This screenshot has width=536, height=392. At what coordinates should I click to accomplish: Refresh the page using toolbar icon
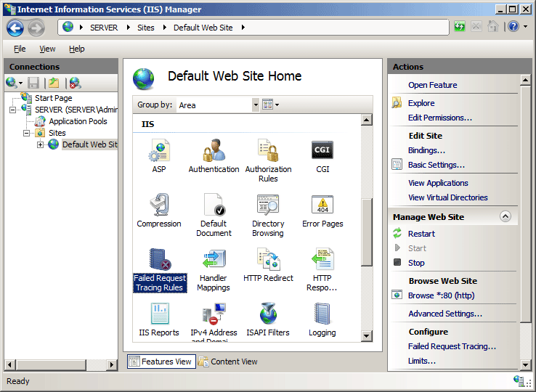click(460, 26)
